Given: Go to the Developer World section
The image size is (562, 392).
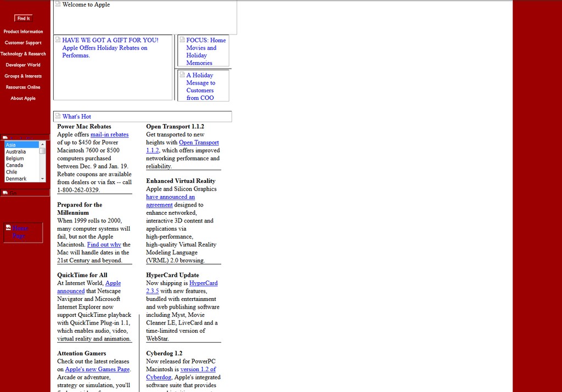Looking at the screenshot, I should 23,65.
